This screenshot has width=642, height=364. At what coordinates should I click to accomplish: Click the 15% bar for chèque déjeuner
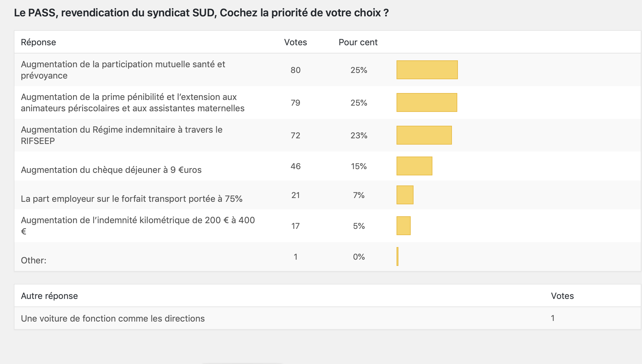click(414, 166)
